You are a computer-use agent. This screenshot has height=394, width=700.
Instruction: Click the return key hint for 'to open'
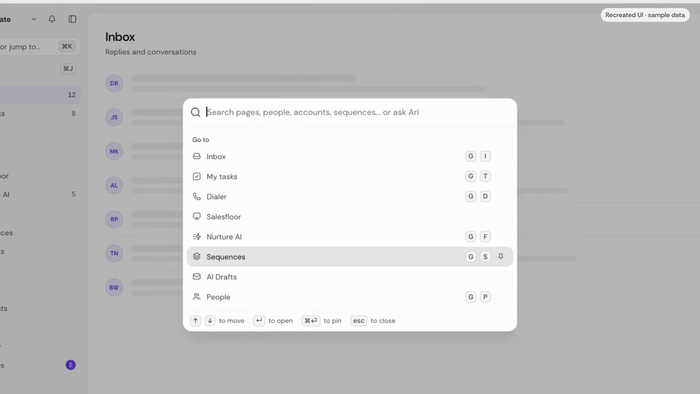259,320
